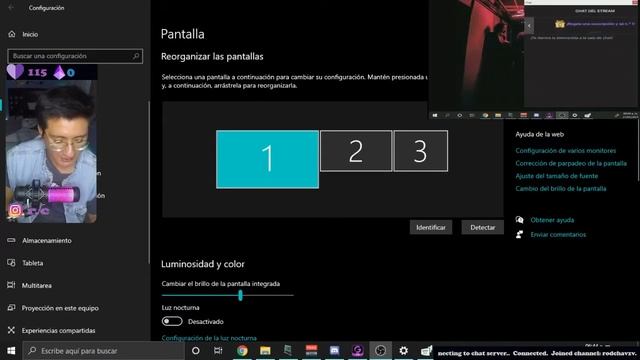Click the Instagram icon on webcam overlay

15,210
